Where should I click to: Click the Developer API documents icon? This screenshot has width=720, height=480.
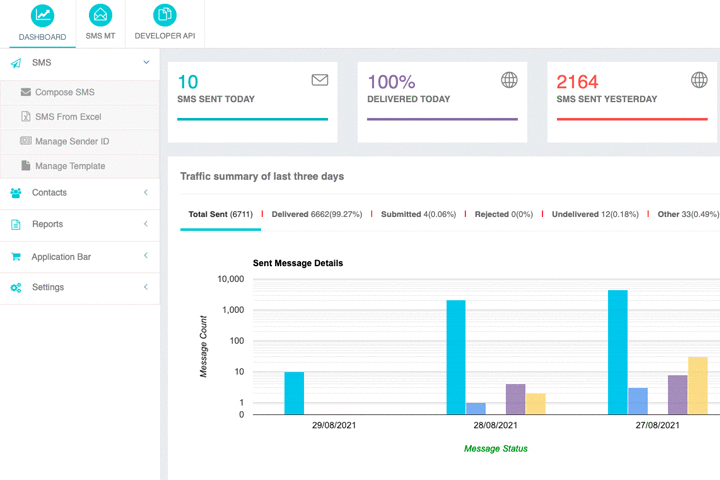pyautogui.click(x=165, y=15)
